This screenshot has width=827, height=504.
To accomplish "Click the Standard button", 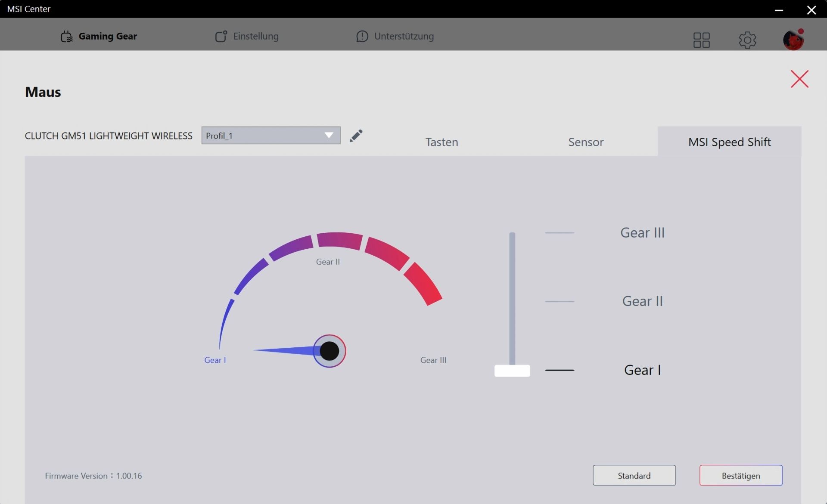I will coord(634,476).
